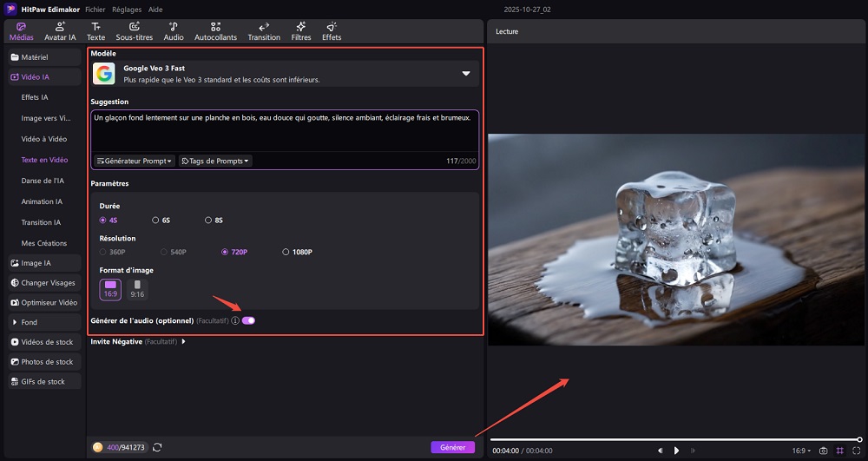Refresh the credits balance
The image size is (868, 461).
157,447
